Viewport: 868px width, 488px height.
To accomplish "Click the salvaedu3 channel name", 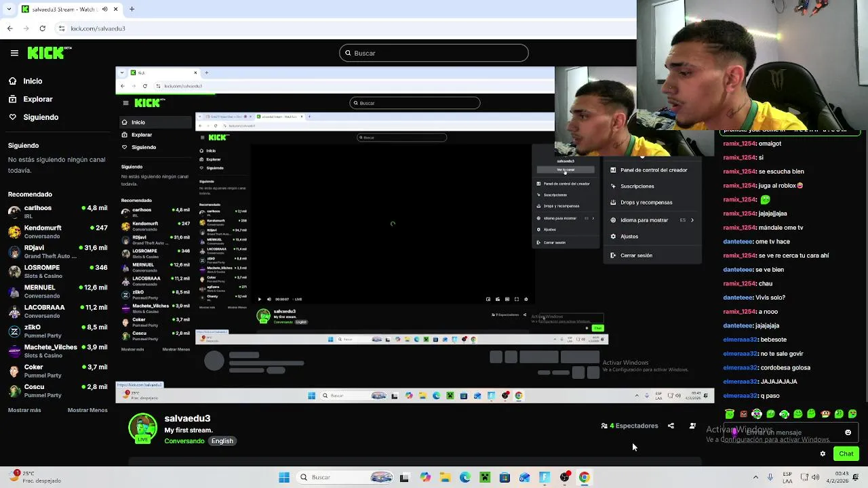I will [x=187, y=418].
